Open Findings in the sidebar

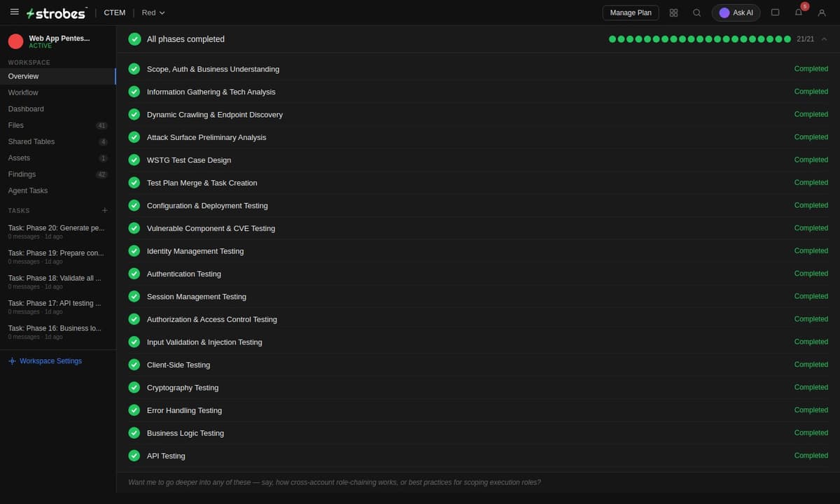coord(58,174)
